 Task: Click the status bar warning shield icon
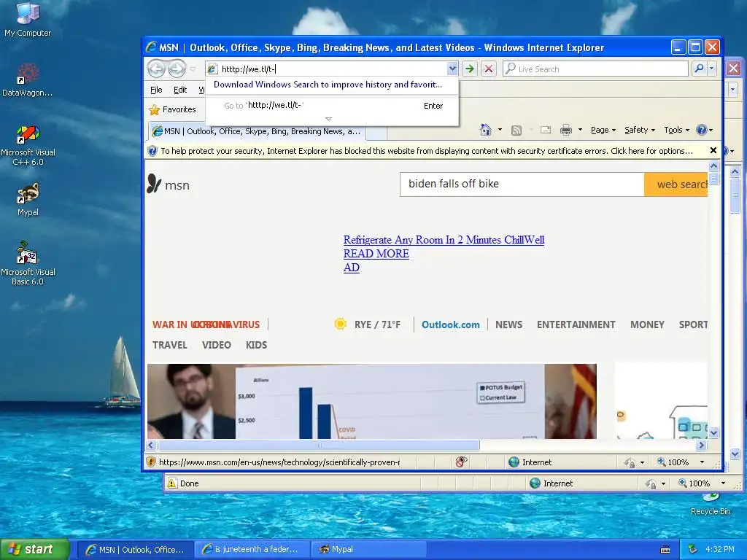[x=152, y=462]
